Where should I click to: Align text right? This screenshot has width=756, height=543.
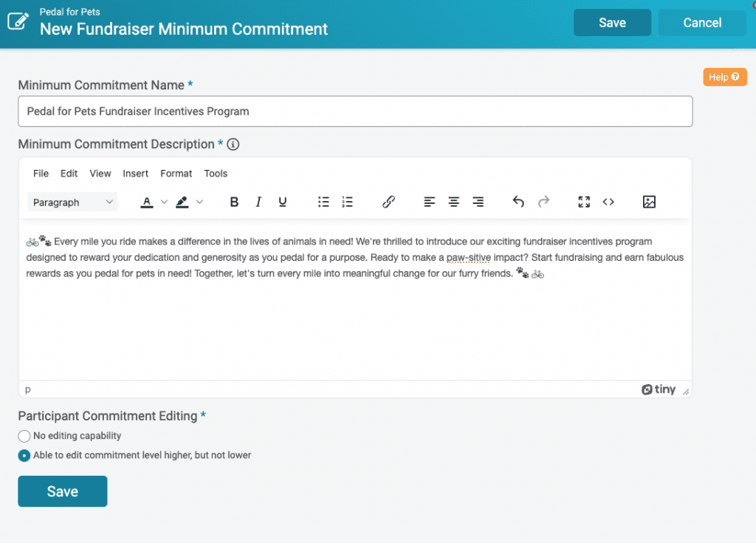[478, 202]
